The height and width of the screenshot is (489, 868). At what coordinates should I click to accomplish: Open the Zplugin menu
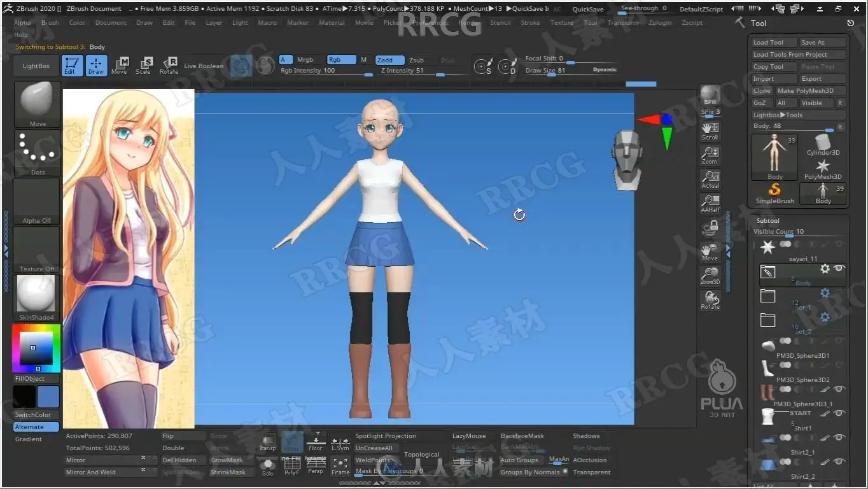tap(660, 23)
